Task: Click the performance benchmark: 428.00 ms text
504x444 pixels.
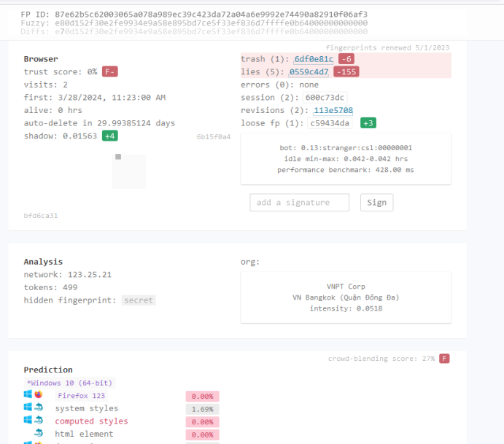Action: point(346,170)
